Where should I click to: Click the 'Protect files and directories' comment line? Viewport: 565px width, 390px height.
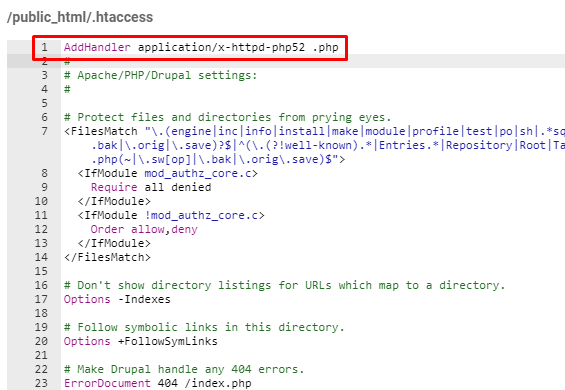pyautogui.click(x=227, y=117)
